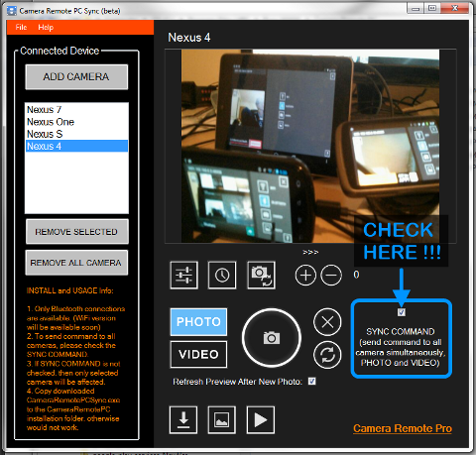
Task: Select Nexus One in the device list
Action: click(x=76, y=122)
